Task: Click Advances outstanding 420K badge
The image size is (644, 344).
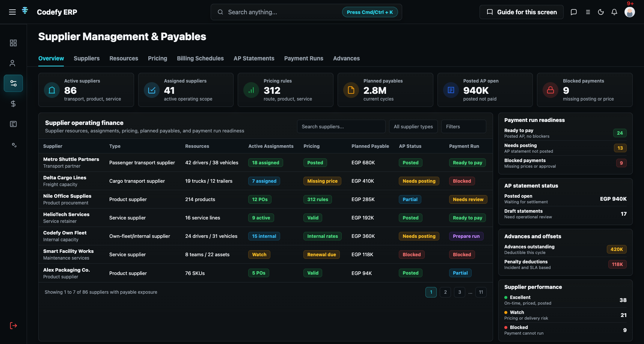Action: 617,249
